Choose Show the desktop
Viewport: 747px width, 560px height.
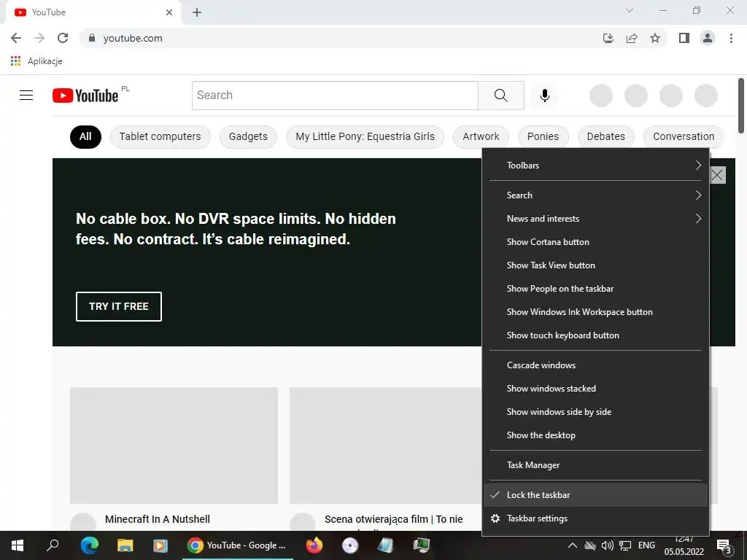tap(595, 435)
